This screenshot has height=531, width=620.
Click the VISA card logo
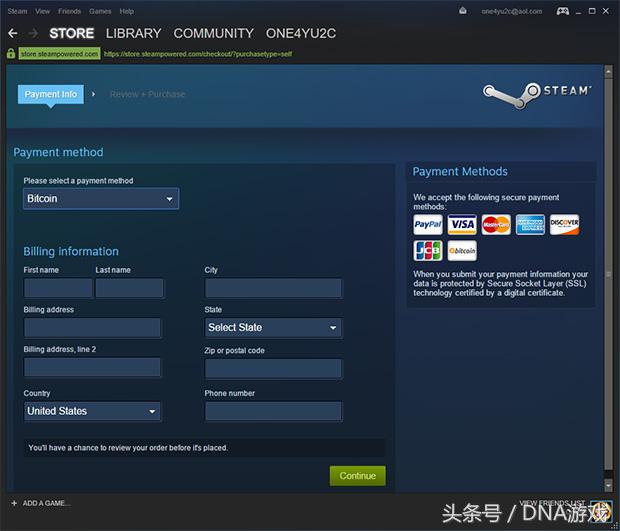pos(462,225)
